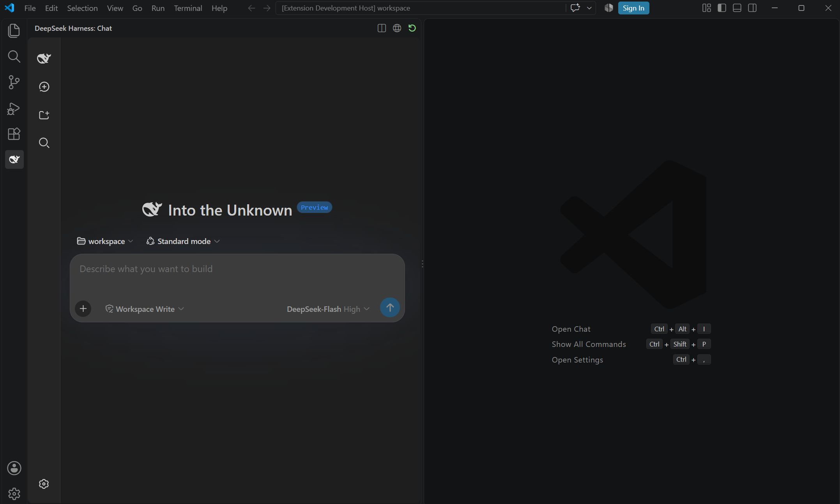Open the File menu
Image resolution: width=840 pixels, height=504 pixels.
(30, 8)
